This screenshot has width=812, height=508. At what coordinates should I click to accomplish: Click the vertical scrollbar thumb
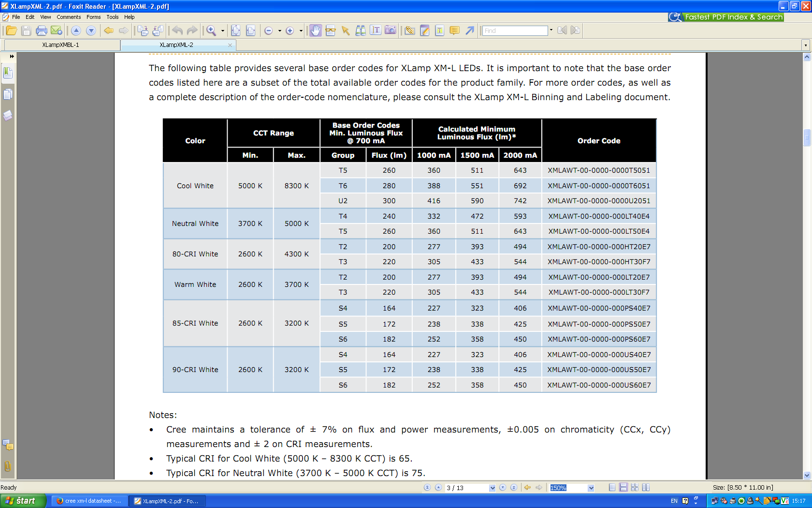(807, 137)
